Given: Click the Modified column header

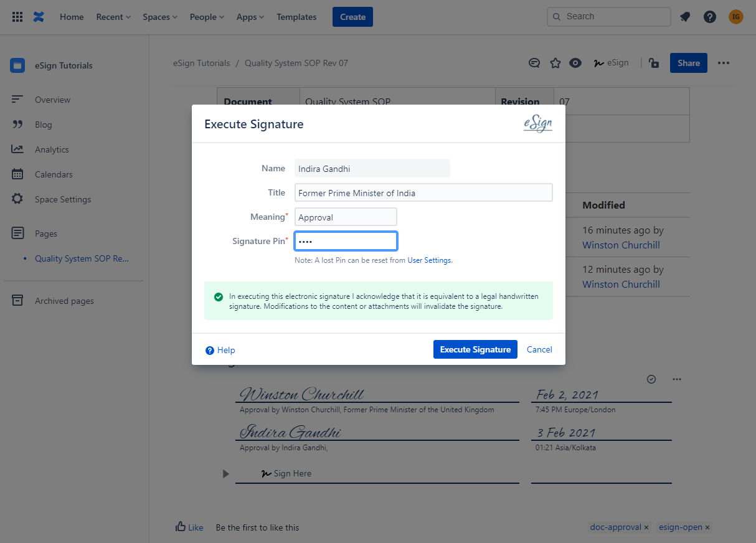Looking at the screenshot, I should pyautogui.click(x=603, y=205).
